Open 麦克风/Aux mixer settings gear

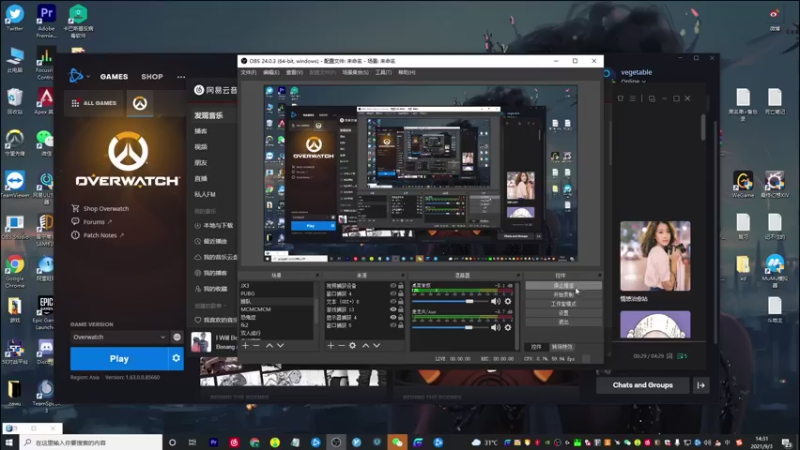click(x=508, y=327)
